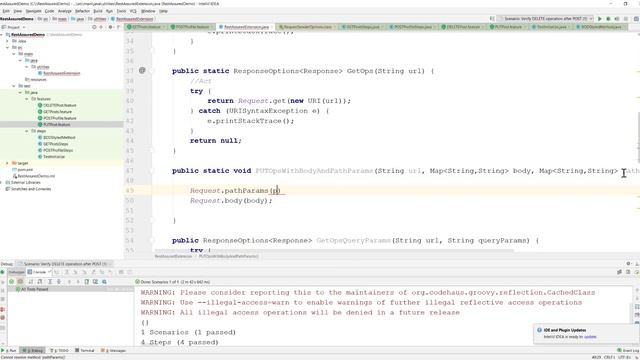
Task: Collapse the steps folder in project tree
Action: (x=27, y=131)
